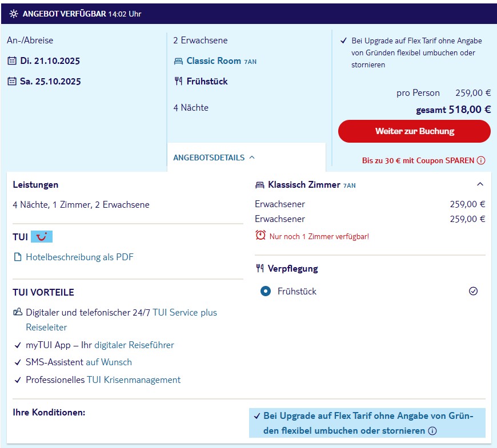
Task: Click checkmark in highlighted Flex Tarif conditions box
Action: click(x=257, y=416)
